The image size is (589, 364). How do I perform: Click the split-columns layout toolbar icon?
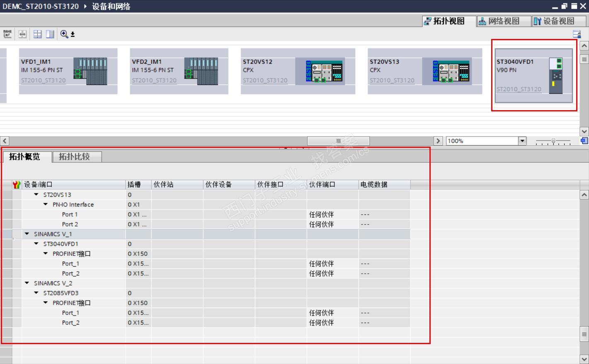[50, 34]
